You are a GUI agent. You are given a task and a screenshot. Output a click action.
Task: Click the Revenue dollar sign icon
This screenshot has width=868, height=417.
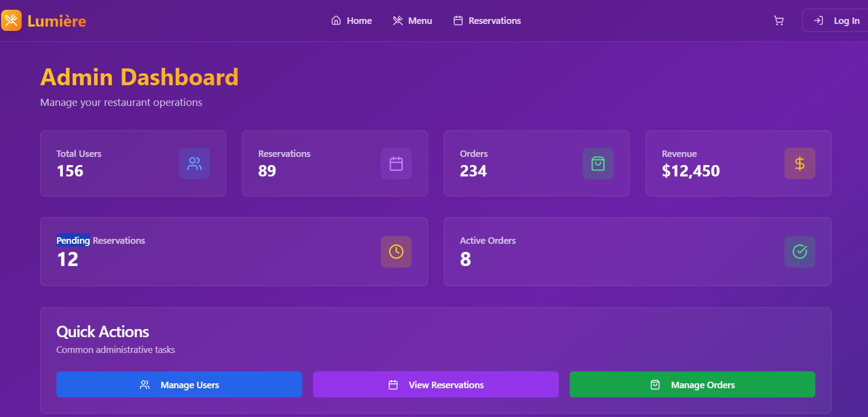coord(800,163)
